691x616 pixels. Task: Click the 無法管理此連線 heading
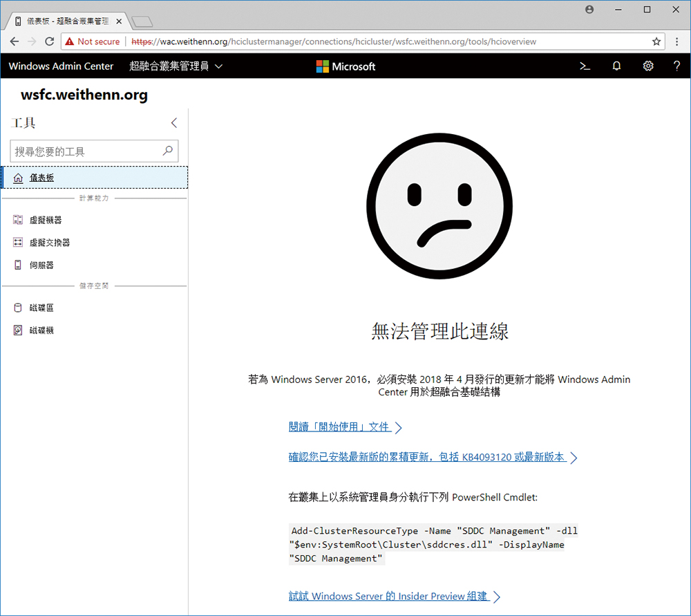439,331
